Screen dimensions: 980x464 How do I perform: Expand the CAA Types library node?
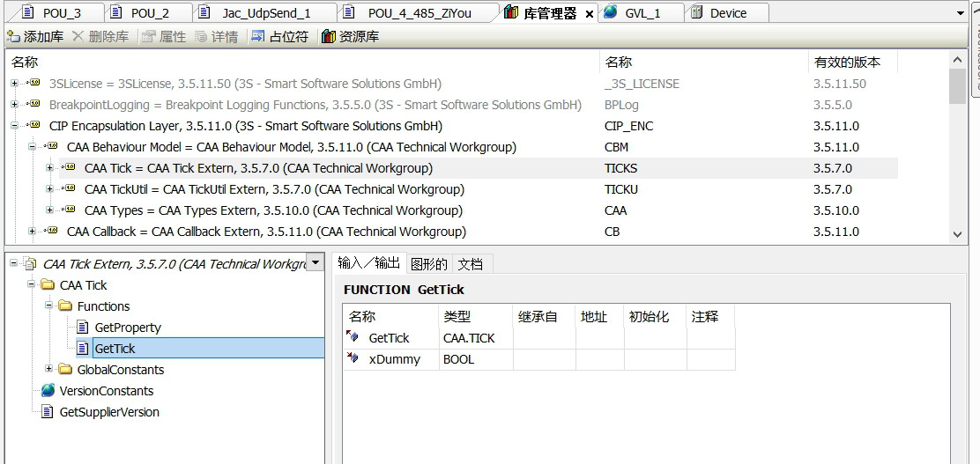(49, 210)
